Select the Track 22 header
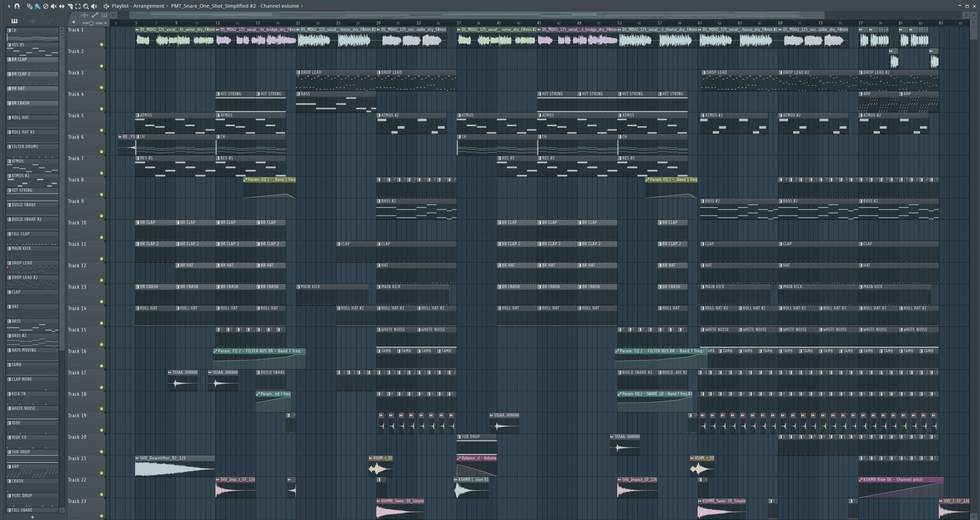Viewport: 980px width, 520px height. pyautogui.click(x=86, y=487)
